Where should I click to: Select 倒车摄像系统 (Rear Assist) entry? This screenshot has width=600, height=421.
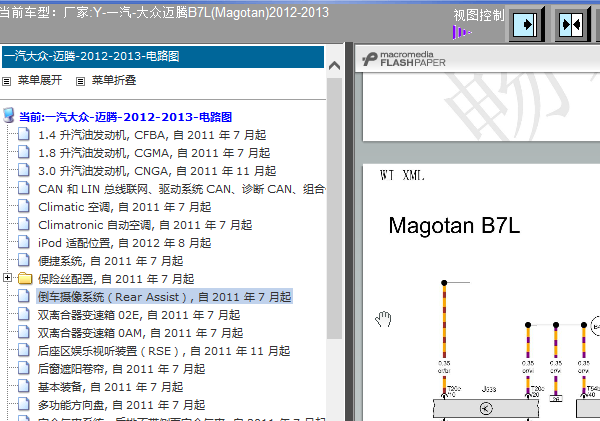(x=165, y=297)
